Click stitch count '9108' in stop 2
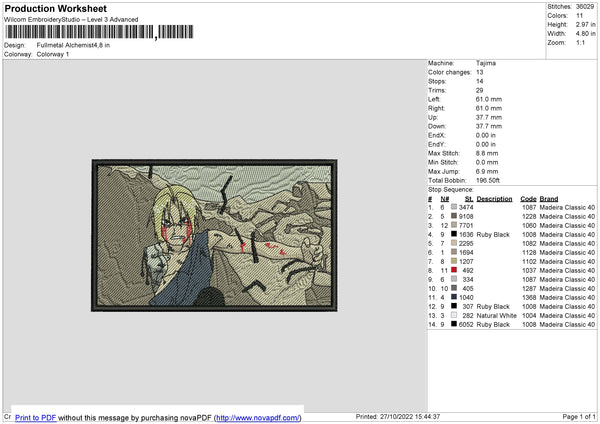 [x=466, y=216]
